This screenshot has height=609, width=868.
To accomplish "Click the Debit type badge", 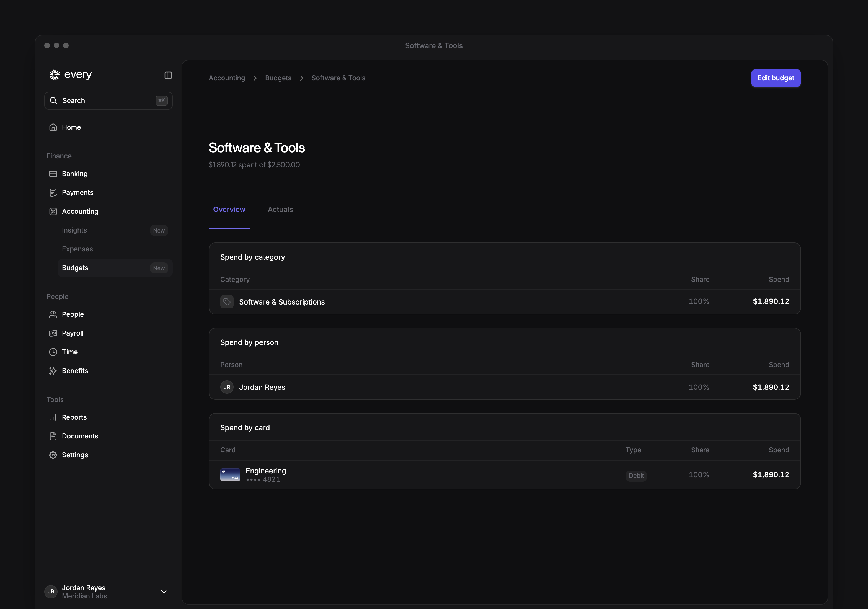I will (x=636, y=476).
